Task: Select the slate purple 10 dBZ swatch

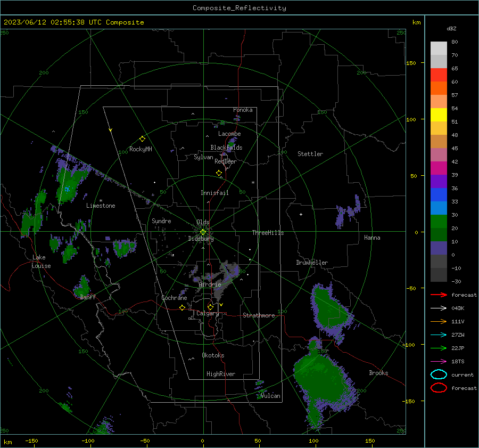Action: (439, 248)
